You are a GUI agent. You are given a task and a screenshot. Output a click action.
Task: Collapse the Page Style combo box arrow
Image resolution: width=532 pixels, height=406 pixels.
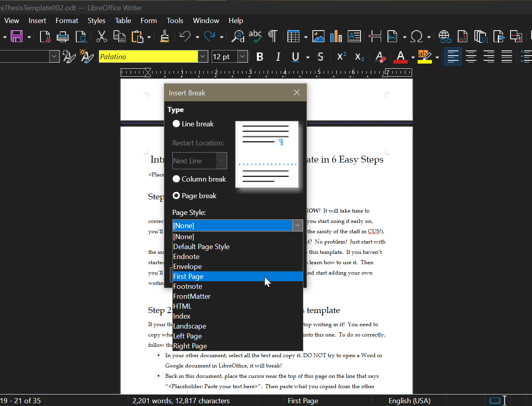pos(297,225)
